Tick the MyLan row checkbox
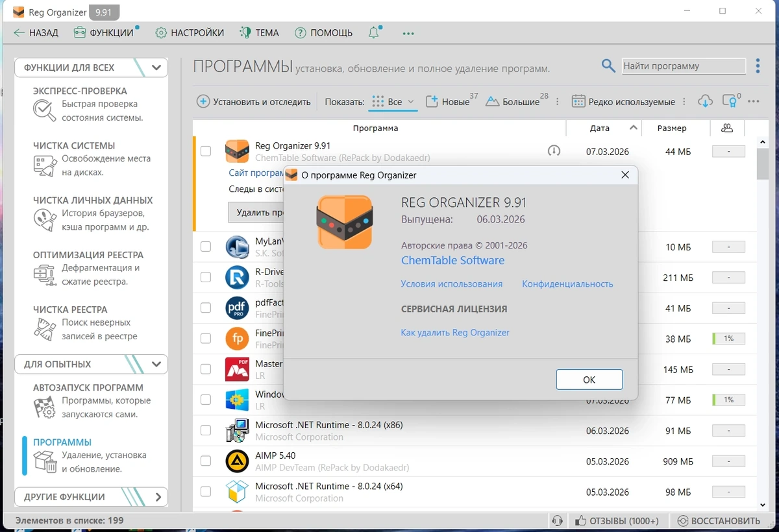779x532 pixels. [x=206, y=247]
